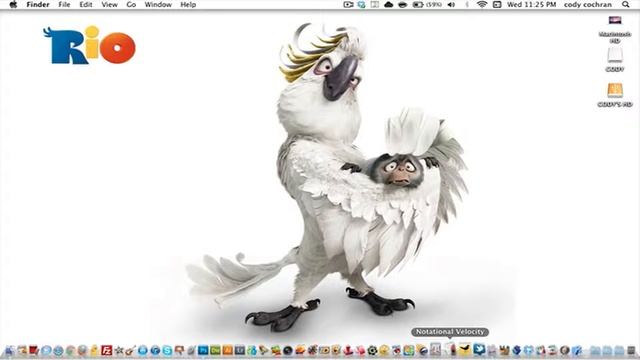Open System Preferences gear in dock
Image resolution: width=640 pixels, height=360 pixels.
(372, 350)
